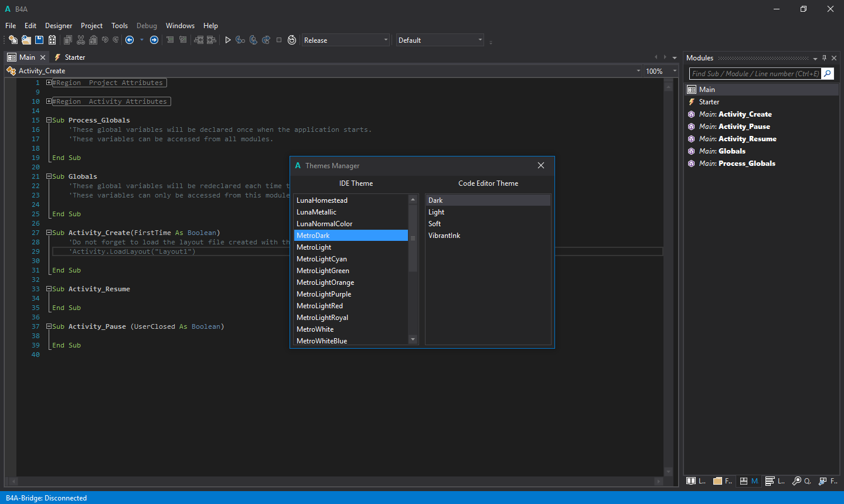The height and width of the screenshot is (504, 844).
Task: Switch to the Starter module tab
Action: click(x=69, y=57)
